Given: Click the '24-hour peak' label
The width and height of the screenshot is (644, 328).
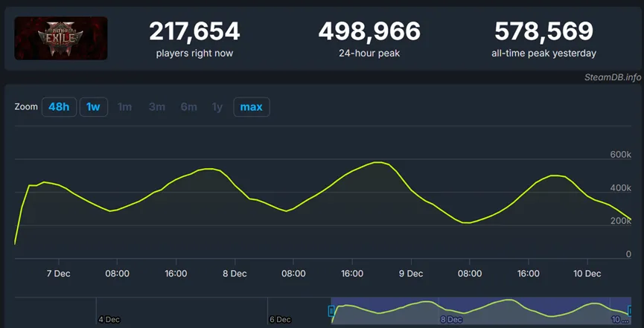Looking at the screenshot, I should tap(369, 54).
